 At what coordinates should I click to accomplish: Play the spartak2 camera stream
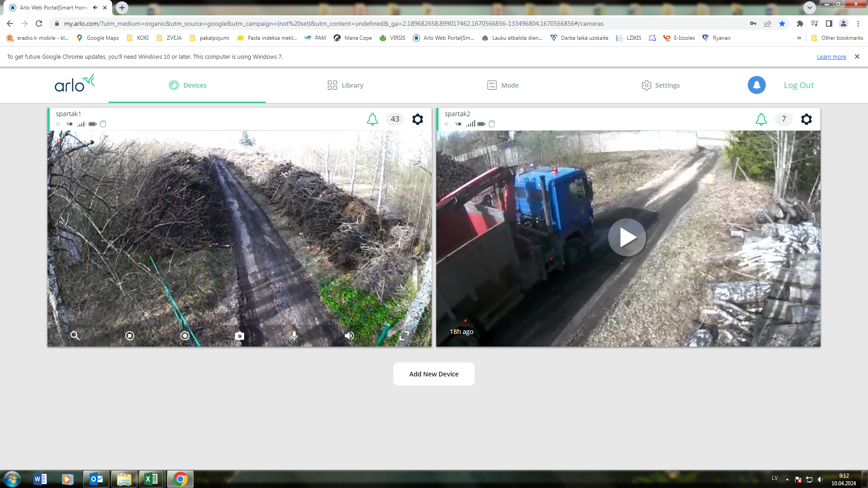coord(627,238)
